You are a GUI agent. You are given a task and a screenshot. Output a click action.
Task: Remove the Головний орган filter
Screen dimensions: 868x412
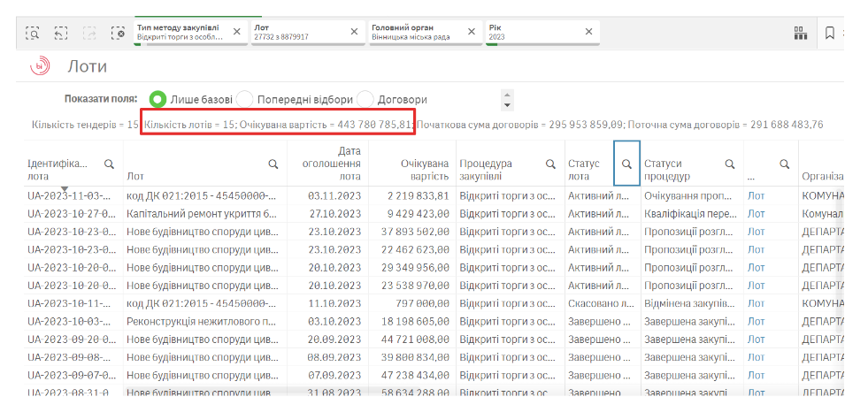coord(472,32)
